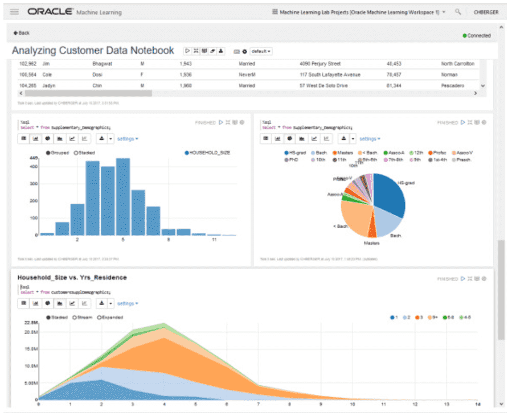Select pie chart view in bar chart paragraph

(48, 139)
